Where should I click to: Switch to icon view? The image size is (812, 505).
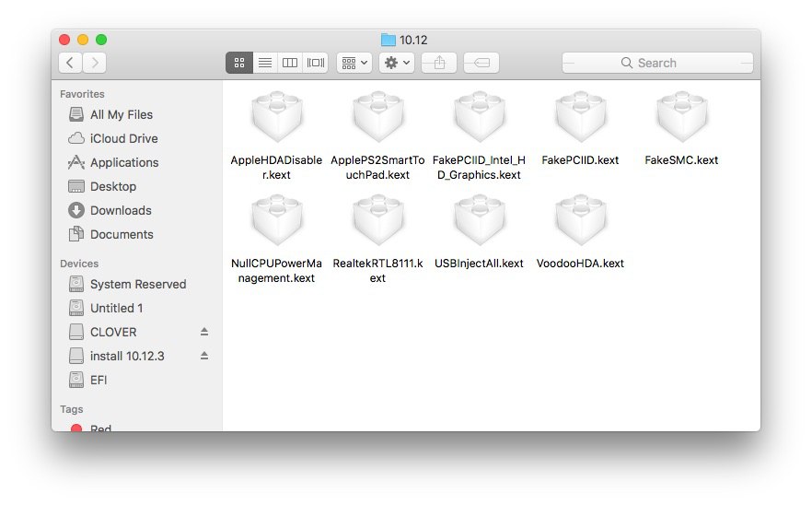tap(239, 63)
